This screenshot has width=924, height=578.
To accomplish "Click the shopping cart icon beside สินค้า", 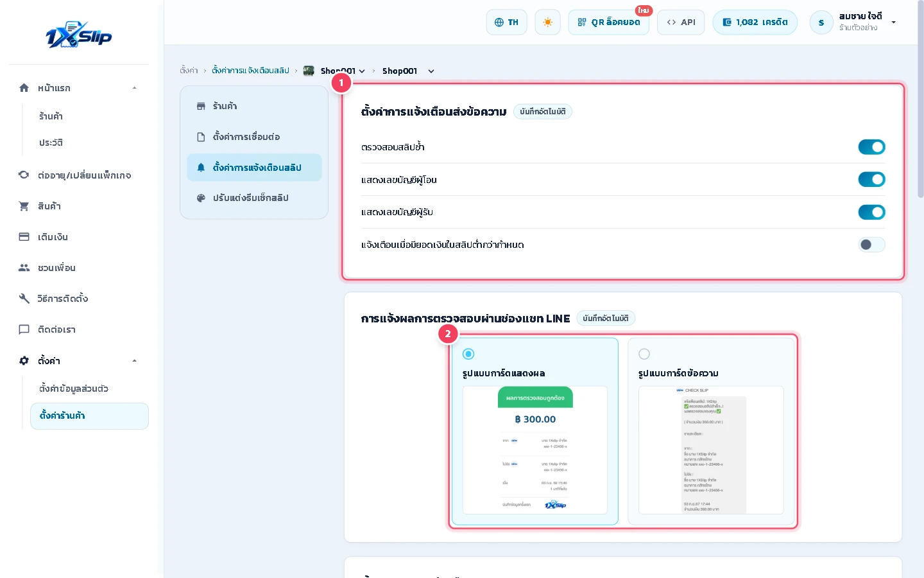I will click(x=24, y=206).
